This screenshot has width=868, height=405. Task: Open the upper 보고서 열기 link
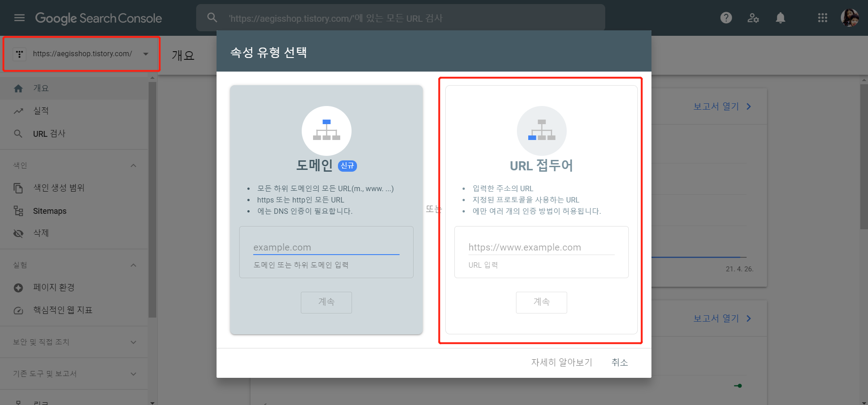716,106
